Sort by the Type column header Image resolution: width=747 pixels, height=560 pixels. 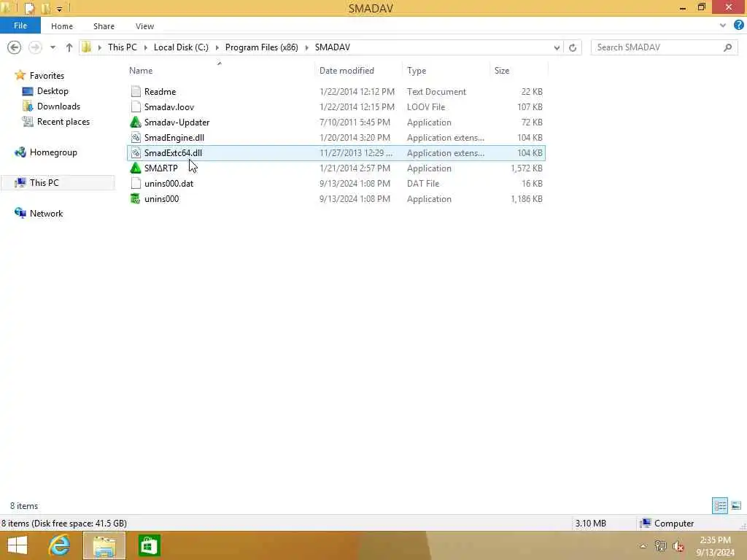[x=417, y=71]
